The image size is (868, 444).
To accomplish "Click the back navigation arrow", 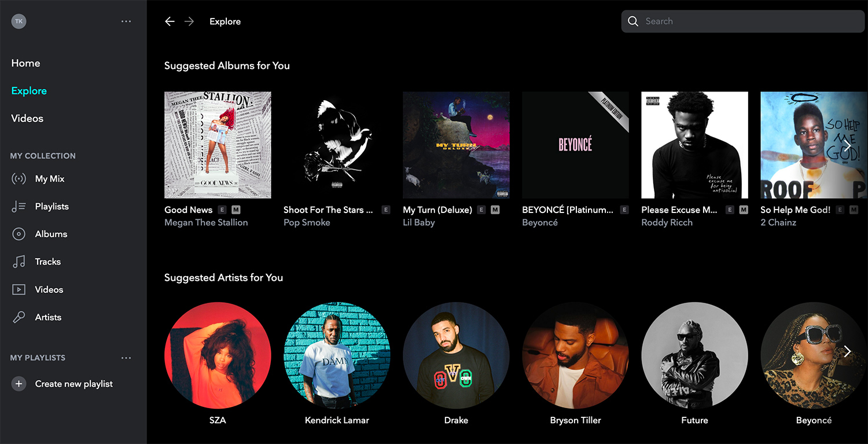I will pos(170,21).
